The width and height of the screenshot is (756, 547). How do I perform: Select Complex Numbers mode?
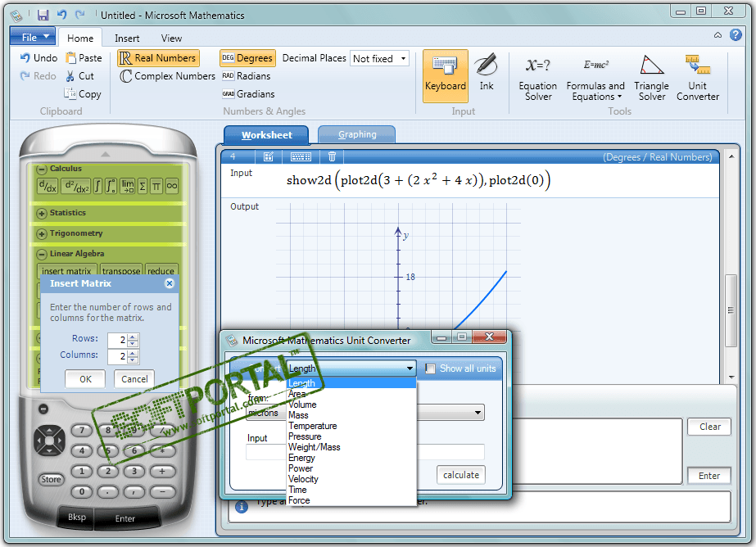coord(167,76)
